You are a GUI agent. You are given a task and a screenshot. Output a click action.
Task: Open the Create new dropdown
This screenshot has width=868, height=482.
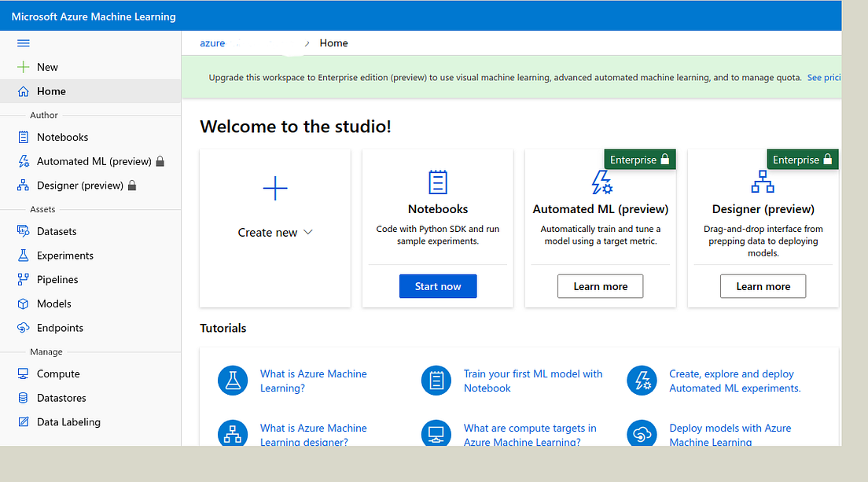274,233
